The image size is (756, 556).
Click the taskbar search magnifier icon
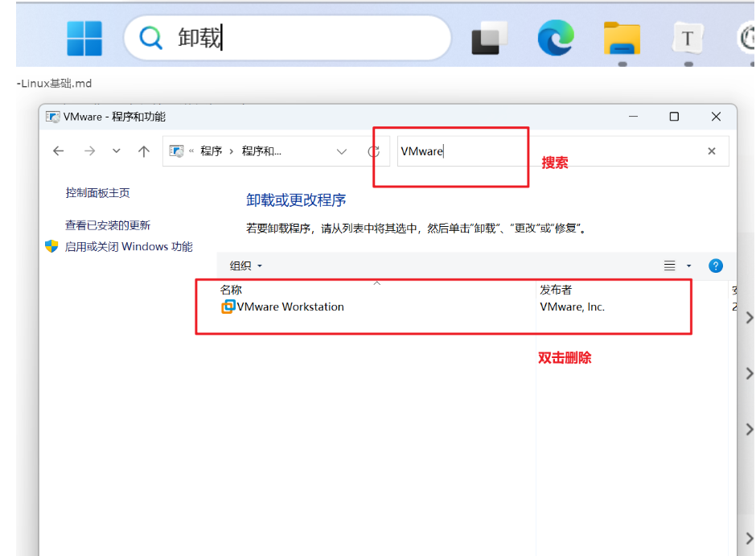(151, 38)
